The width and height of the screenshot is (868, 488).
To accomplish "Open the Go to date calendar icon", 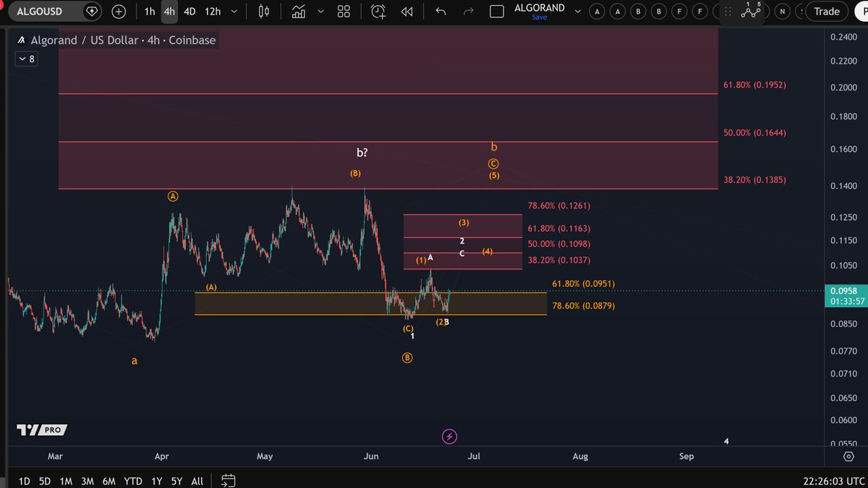I will [229, 480].
